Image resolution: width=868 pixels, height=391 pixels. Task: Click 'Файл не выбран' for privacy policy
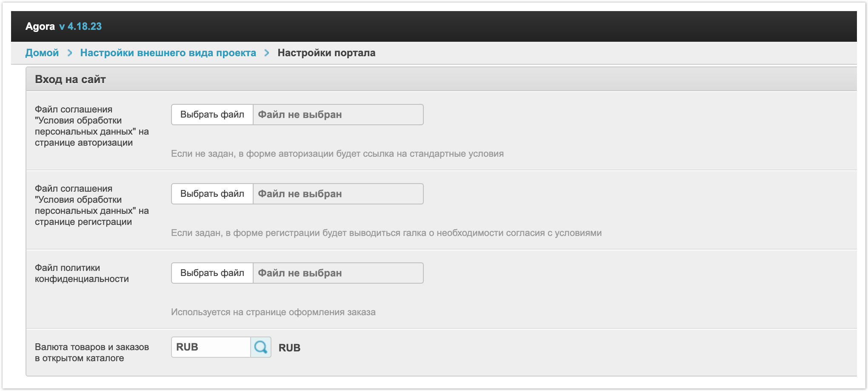300,273
